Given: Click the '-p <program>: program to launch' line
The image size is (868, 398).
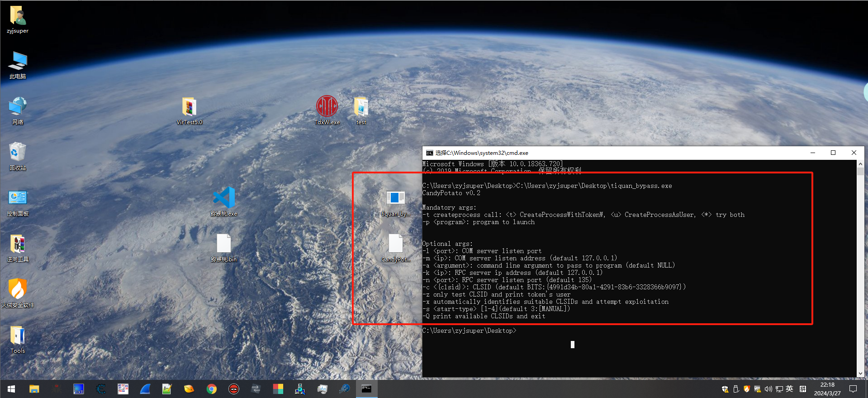Looking at the screenshot, I should [479, 222].
